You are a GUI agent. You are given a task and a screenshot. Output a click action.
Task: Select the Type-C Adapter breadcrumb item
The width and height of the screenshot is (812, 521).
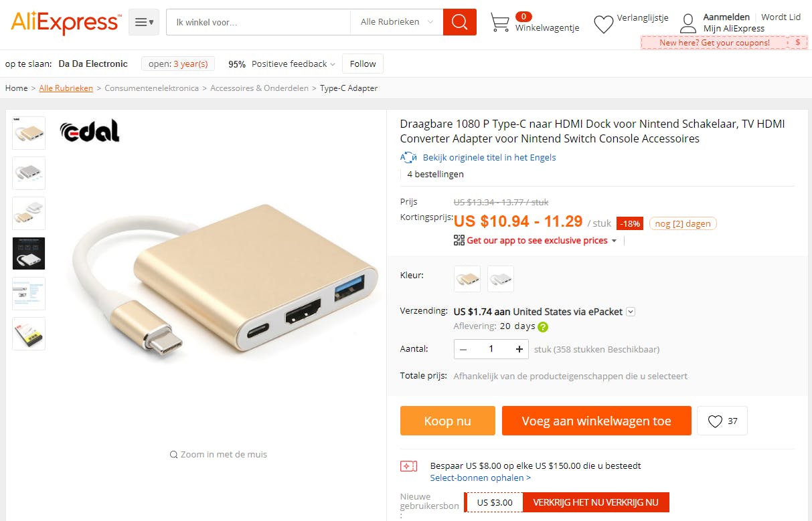click(x=348, y=88)
